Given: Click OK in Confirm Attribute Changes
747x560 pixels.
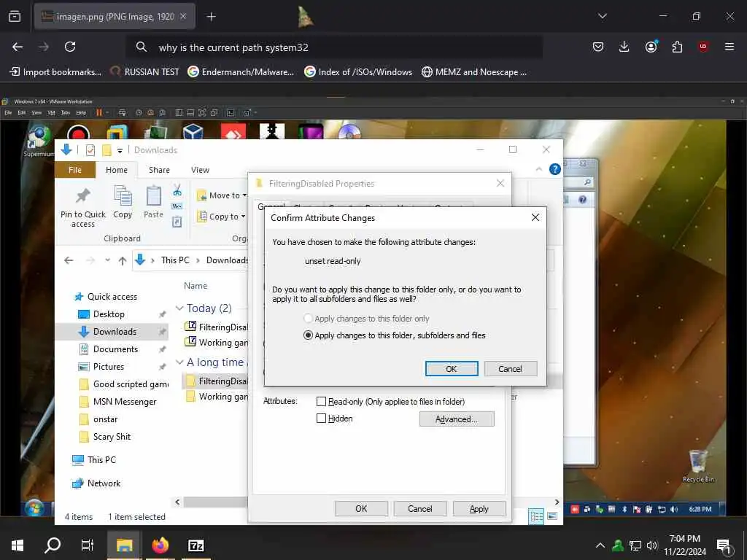Looking at the screenshot, I should click(x=451, y=368).
